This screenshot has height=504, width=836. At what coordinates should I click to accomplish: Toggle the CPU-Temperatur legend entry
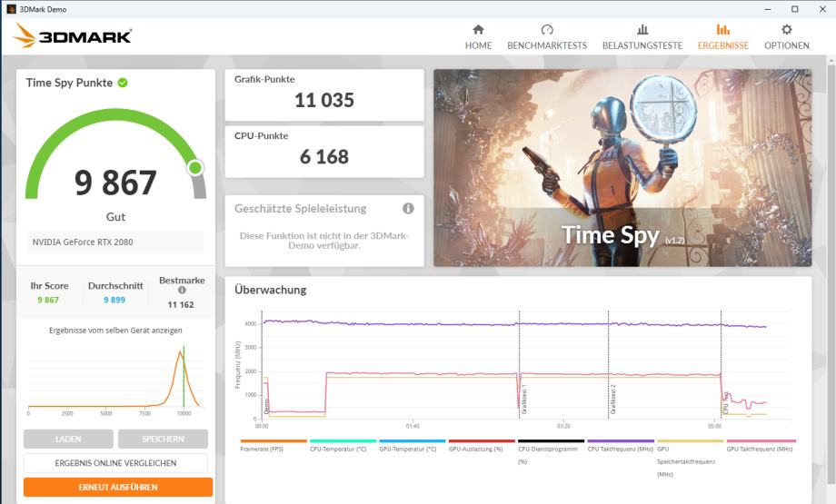point(343,446)
